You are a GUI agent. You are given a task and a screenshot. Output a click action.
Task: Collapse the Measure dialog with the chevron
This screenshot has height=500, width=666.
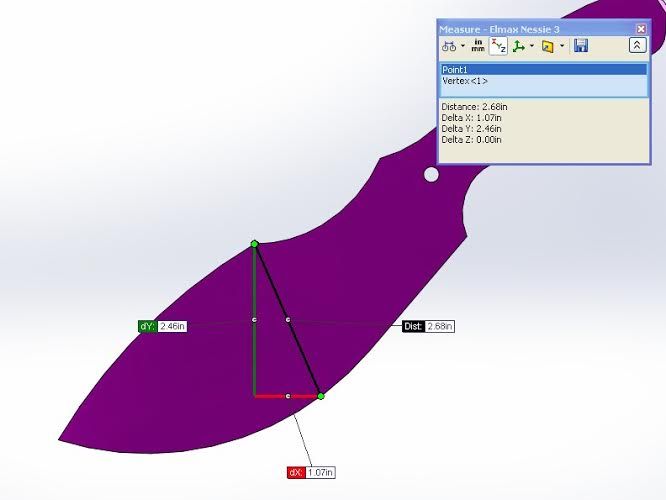pyautogui.click(x=637, y=45)
